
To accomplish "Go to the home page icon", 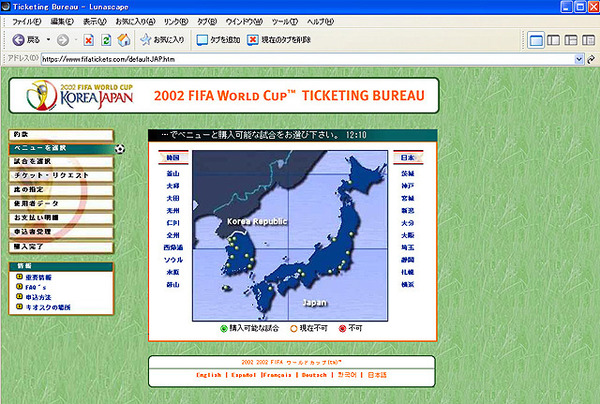I will click(x=124, y=40).
